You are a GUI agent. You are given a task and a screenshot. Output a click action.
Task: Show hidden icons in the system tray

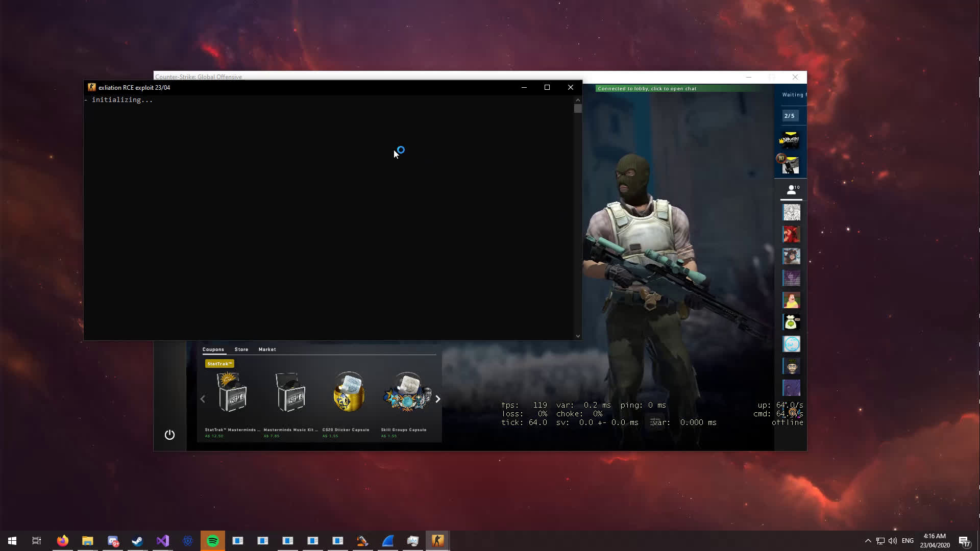(x=868, y=540)
